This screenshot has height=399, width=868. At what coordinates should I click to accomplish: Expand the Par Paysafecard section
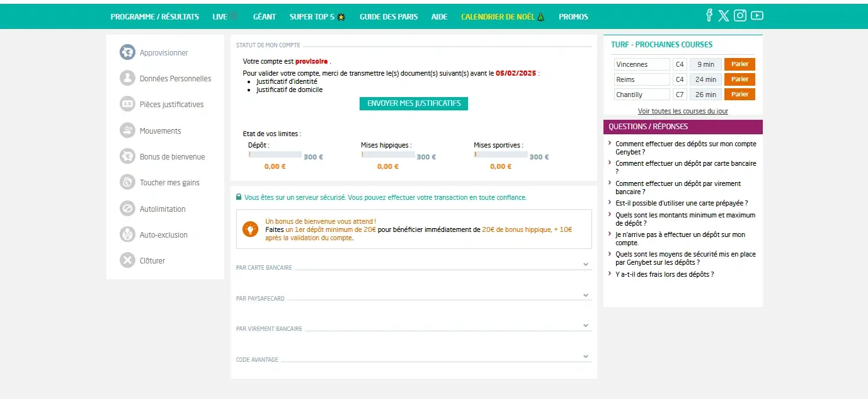(586, 295)
